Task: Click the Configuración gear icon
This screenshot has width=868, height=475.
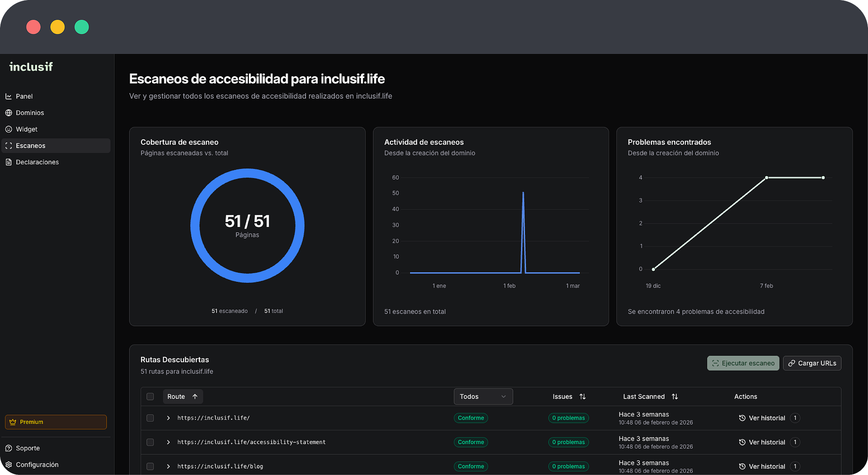Action: point(9,465)
